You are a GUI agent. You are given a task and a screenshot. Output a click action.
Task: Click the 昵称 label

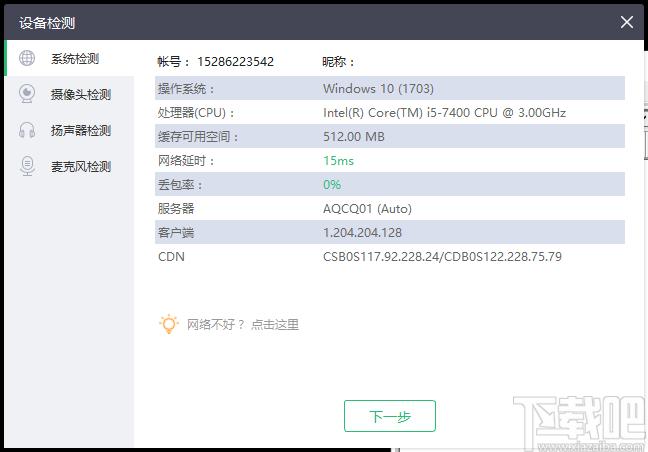tap(338, 62)
